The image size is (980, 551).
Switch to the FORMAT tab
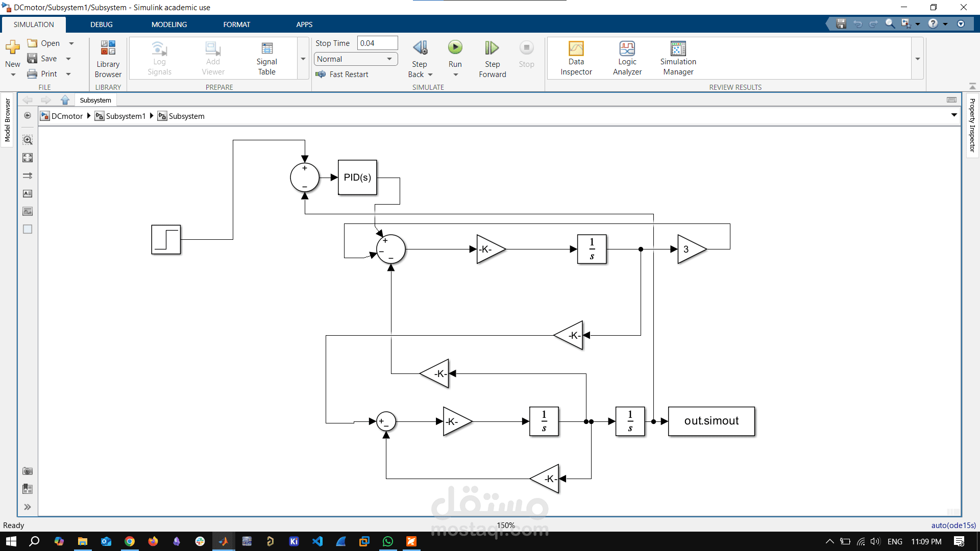(x=237, y=24)
